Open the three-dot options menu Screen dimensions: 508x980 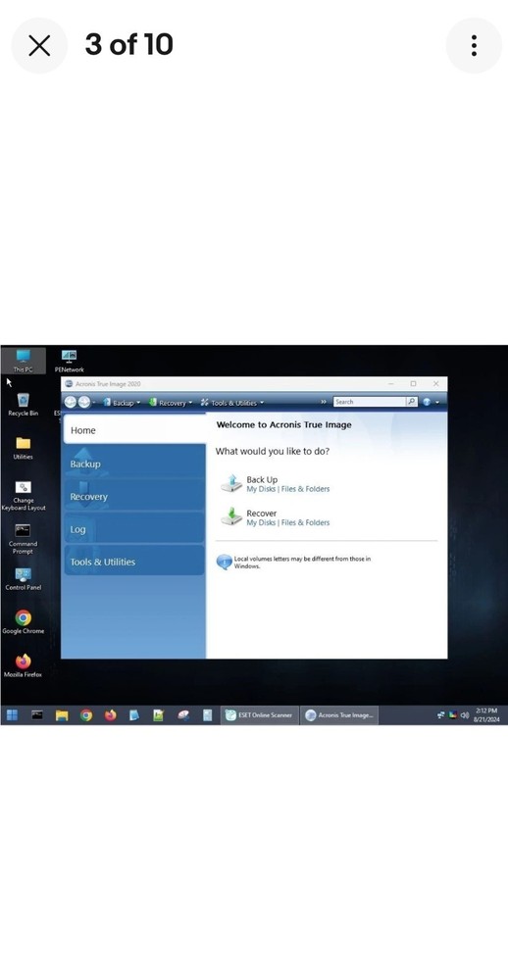click(x=474, y=46)
